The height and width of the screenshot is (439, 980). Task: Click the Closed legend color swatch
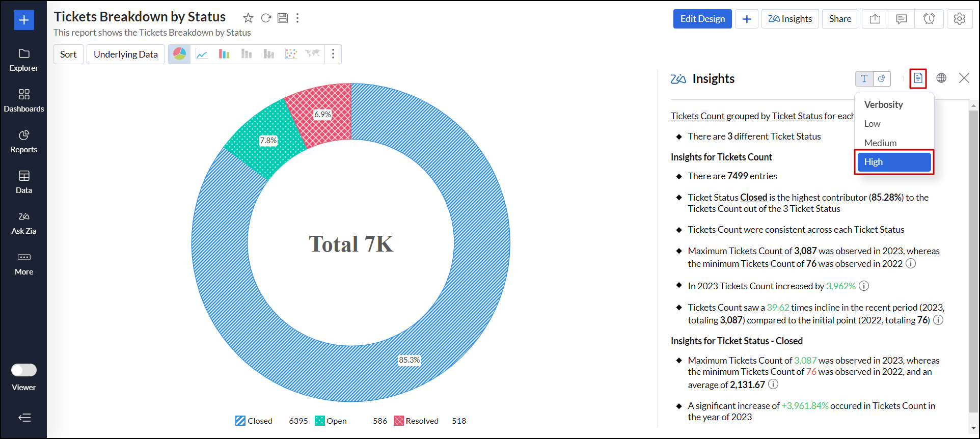240,421
